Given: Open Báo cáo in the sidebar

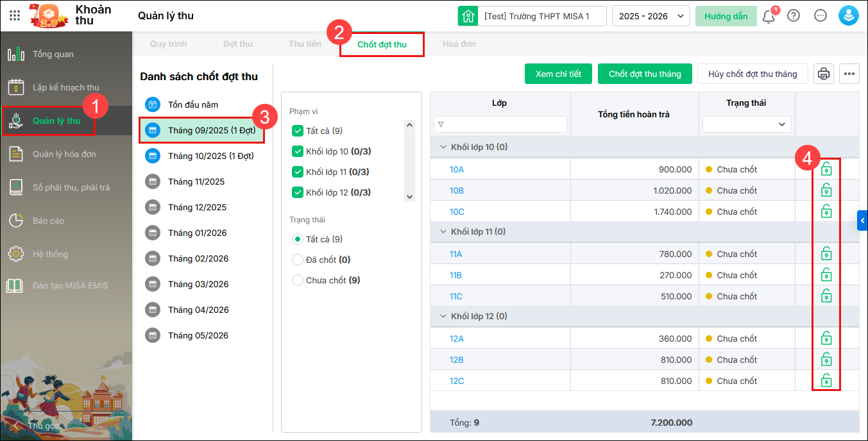Looking at the screenshot, I should click(49, 220).
